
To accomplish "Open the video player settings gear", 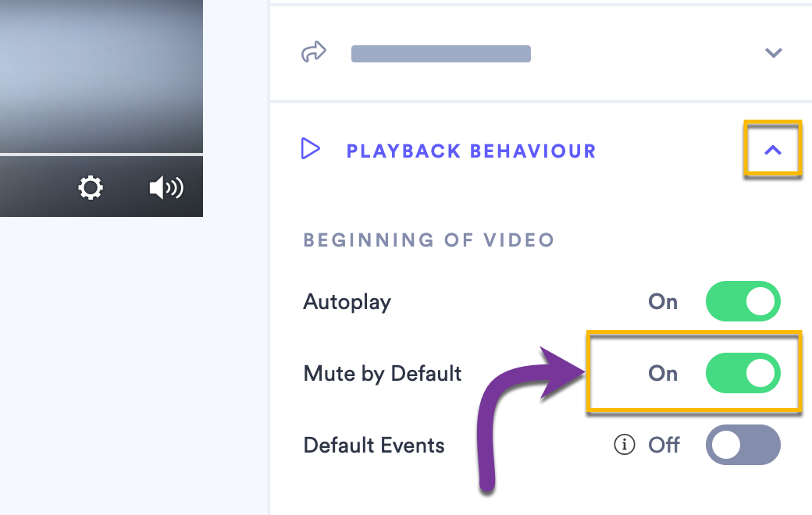I will 91,188.
